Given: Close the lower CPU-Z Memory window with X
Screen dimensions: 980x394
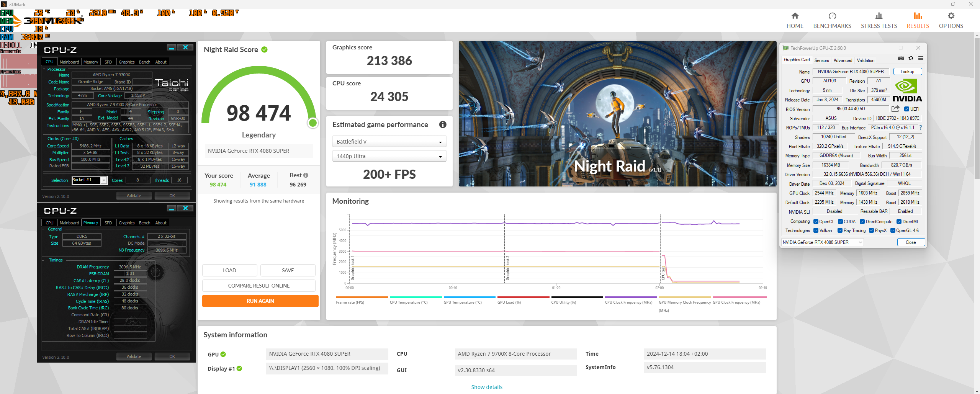Looking at the screenshot, I should 185,208.
